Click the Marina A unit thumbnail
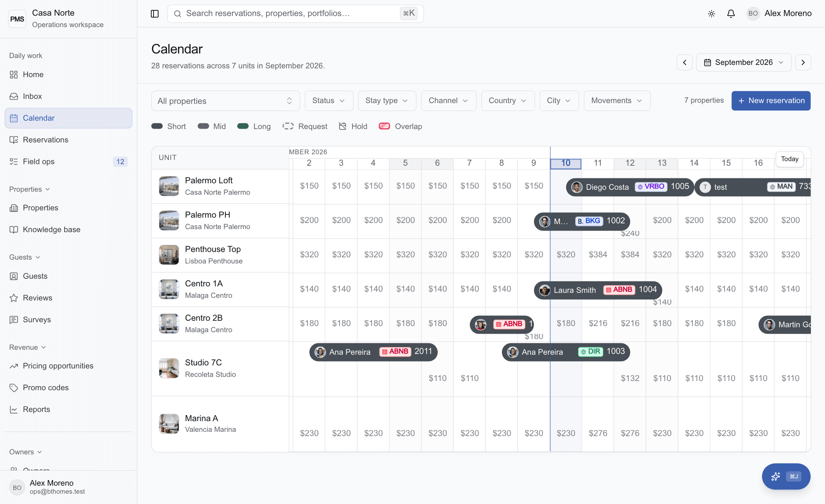825x504 pixels. (169, 424)
